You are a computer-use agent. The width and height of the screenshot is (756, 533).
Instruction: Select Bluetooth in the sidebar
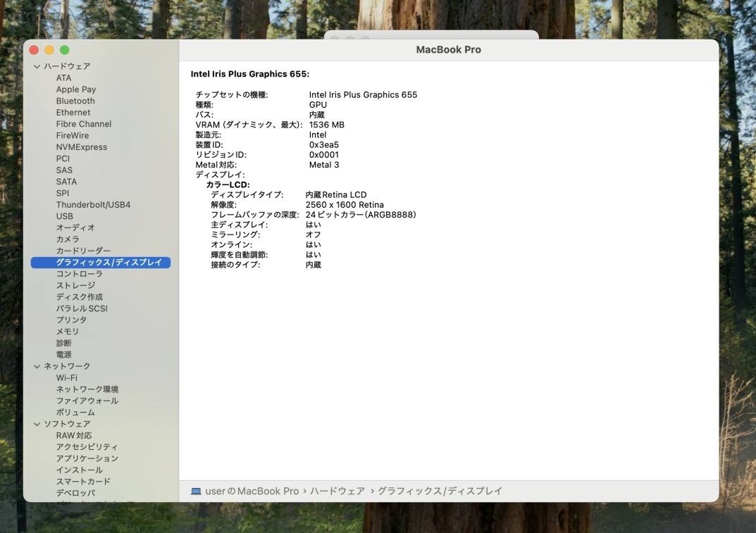tap(75, 101)
